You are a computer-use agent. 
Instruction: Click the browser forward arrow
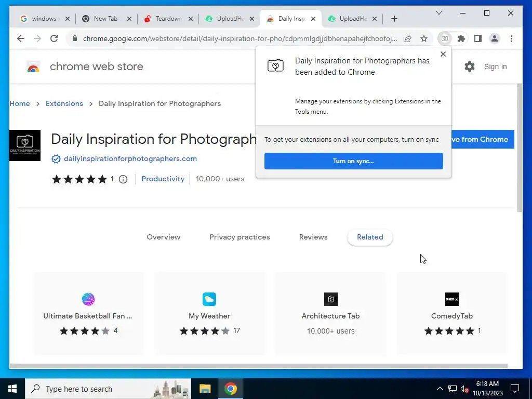(37, 38)
